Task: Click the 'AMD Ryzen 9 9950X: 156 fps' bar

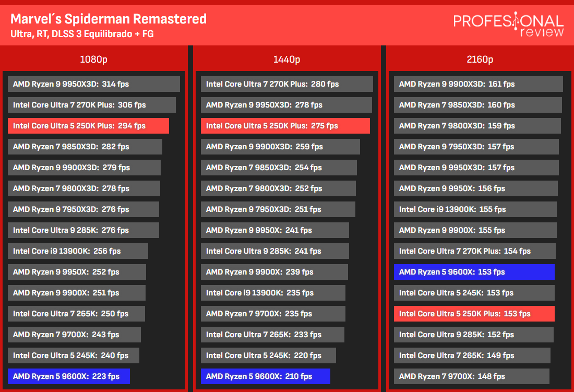Action: (476, 188)
